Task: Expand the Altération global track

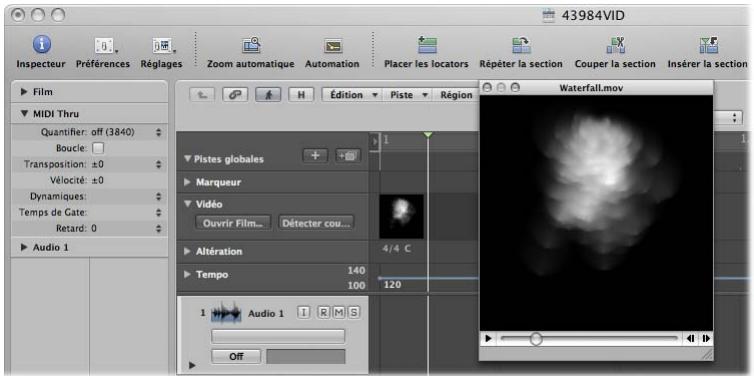Action: (x=188, y=251)
